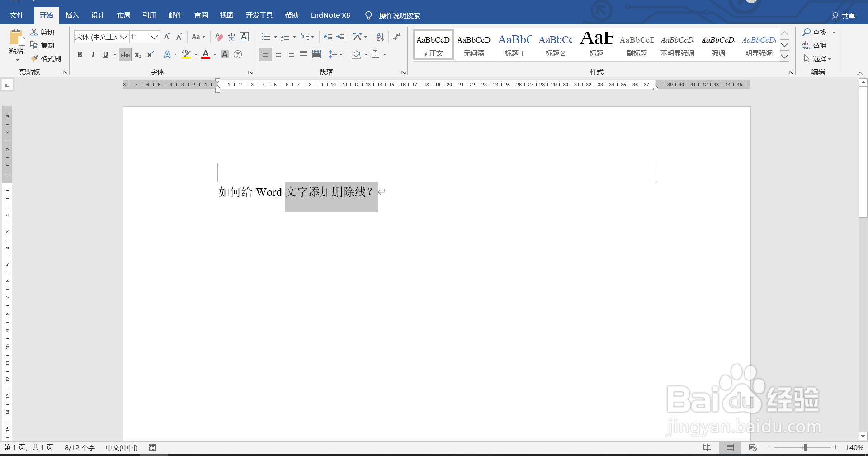
Task: Enable center paragraph alignment
Action: click(x=278, y=54)
